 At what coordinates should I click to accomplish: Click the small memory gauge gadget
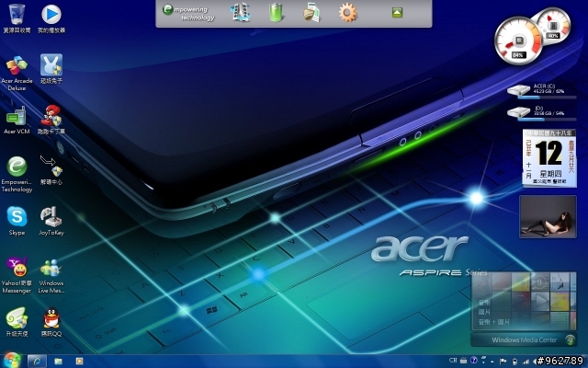pos(553,26)
